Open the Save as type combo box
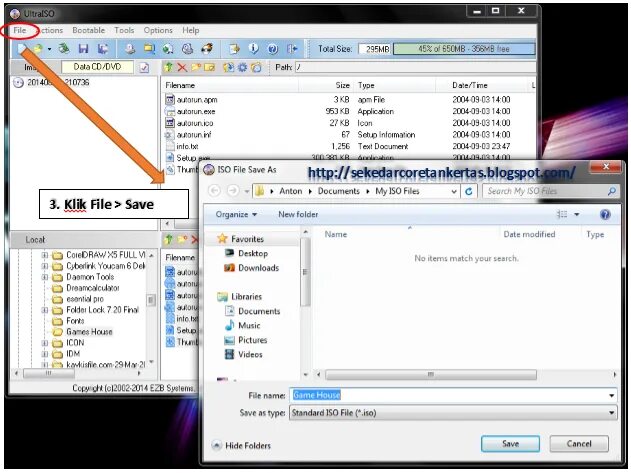The image size is (631, 473). [x=453, y=413]
